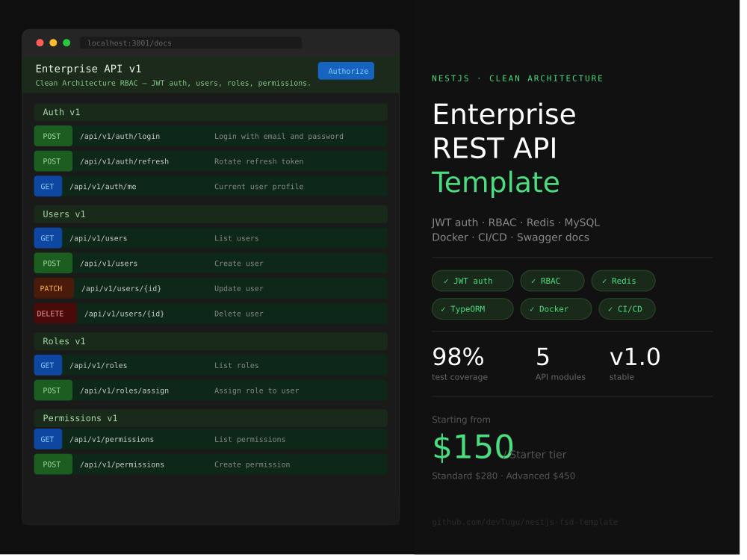Screen dimensions: 747x560
Task: Expand the GET /api/v1/users endpoint row
Action: [212, 240]
